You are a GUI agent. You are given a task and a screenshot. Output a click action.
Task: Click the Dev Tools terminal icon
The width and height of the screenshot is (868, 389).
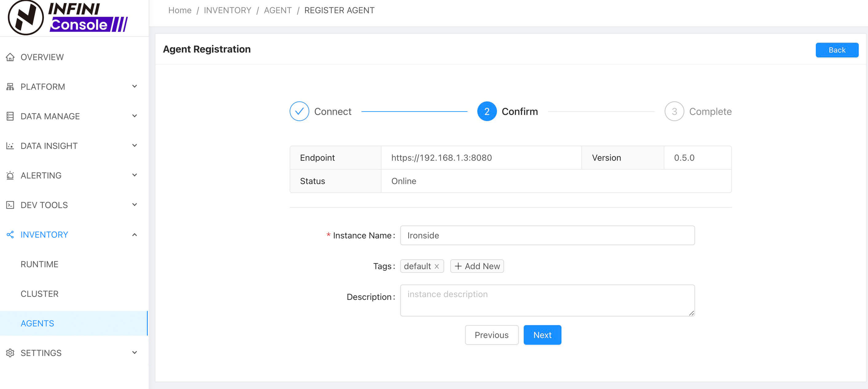pos(10,205)
